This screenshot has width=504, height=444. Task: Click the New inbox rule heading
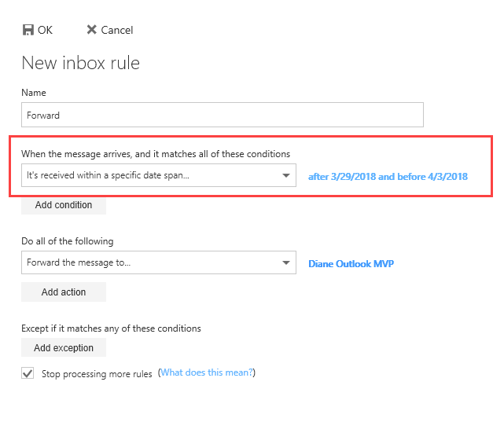[x=81, y=63]
